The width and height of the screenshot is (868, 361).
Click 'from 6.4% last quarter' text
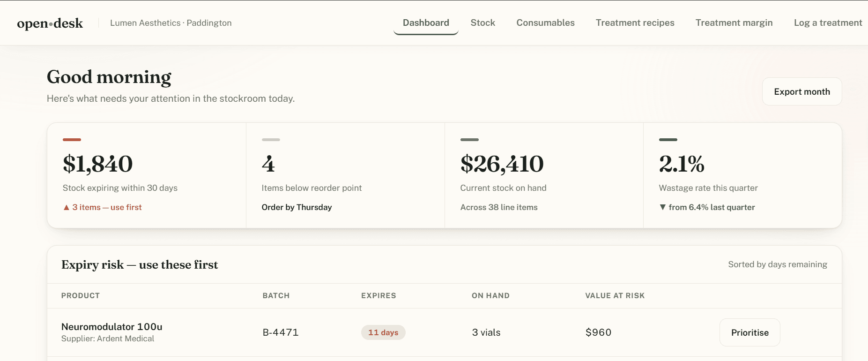(707, 207)
